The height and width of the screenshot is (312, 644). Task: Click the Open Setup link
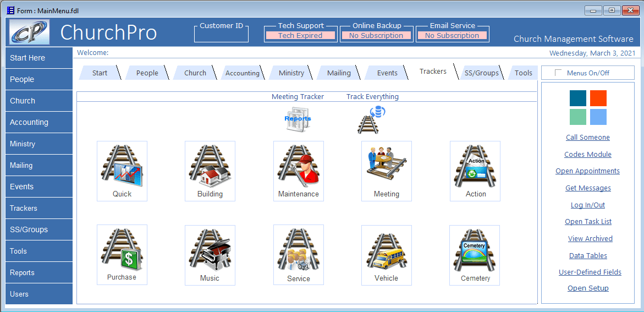pos(588,288)
